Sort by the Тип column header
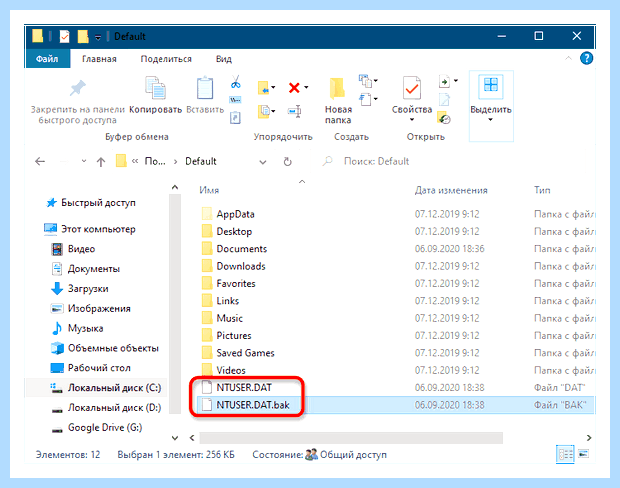Image resolution: width=620 pixels, height=488 pixels. (542, 190)
